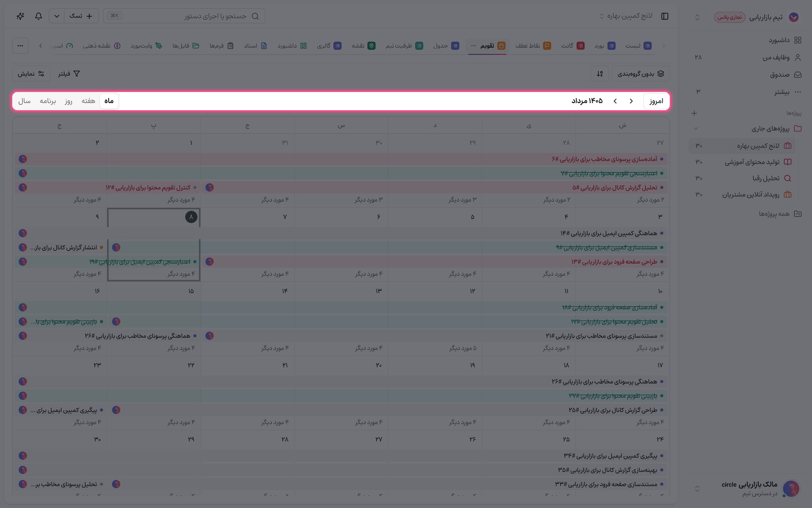812x508 pixels.
Task: Open the AI sparkle assistant icon
Action: (x=20, y=16)
